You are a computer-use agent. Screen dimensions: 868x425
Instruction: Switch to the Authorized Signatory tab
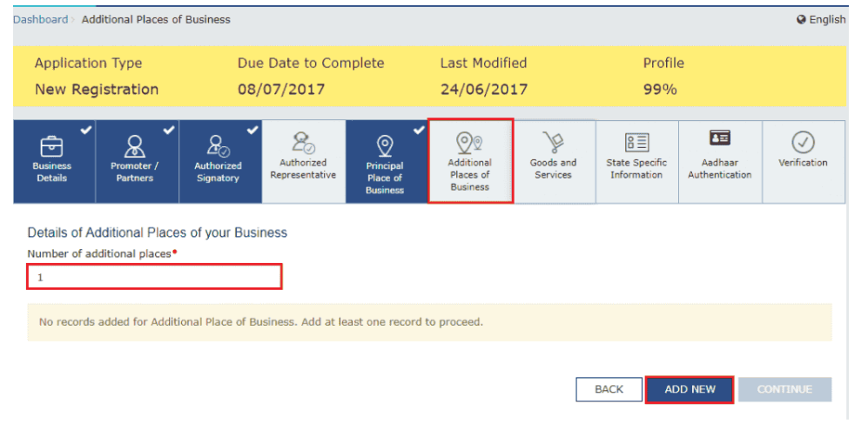(220, 162)
